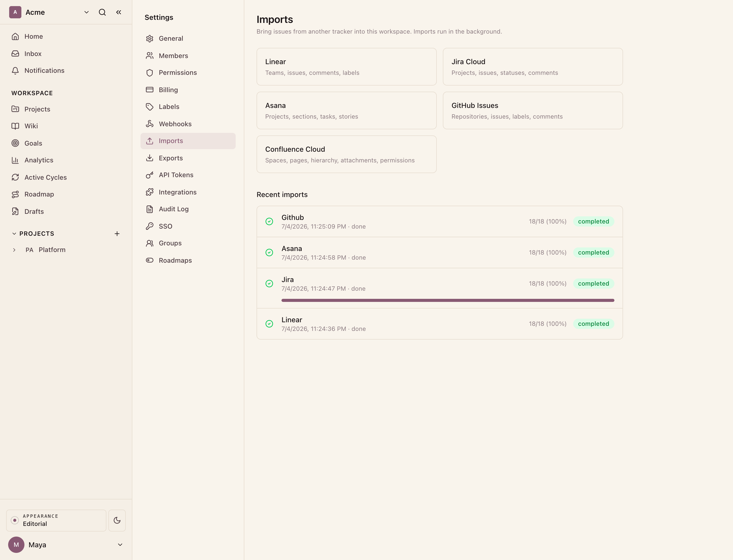This screenshot has height=560, width=733.
Task: Click the Goals target icon
Action: tap(15, 143)
